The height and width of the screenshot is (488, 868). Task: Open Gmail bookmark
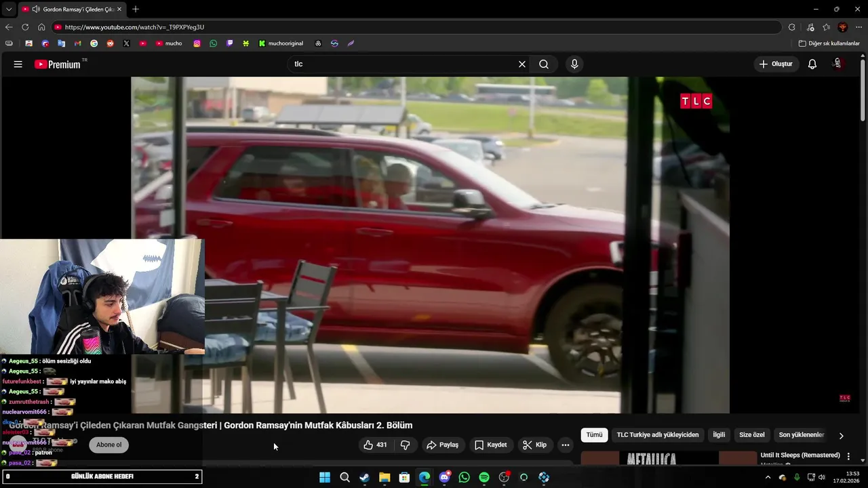tap(77, 43)
